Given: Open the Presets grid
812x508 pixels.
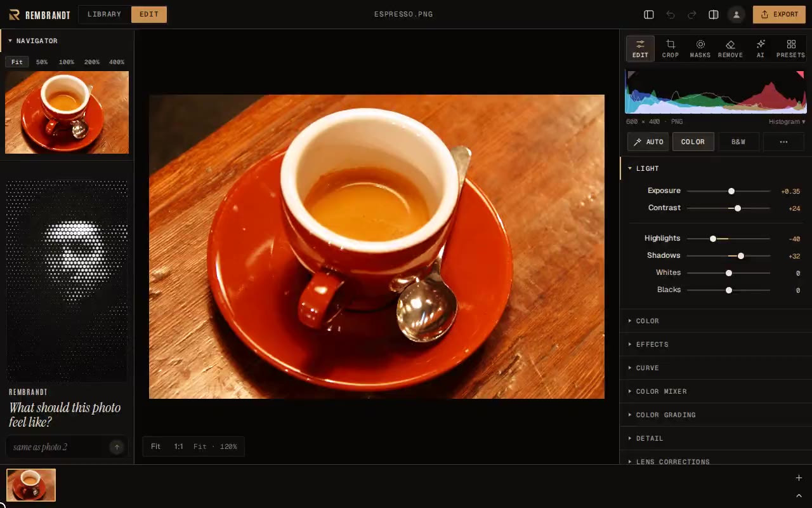Looking at the screenshot, I should tap(790, 48).
